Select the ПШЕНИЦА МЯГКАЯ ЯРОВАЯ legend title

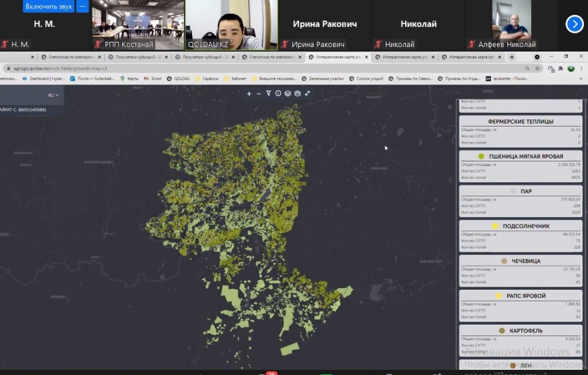click(526, 156)
